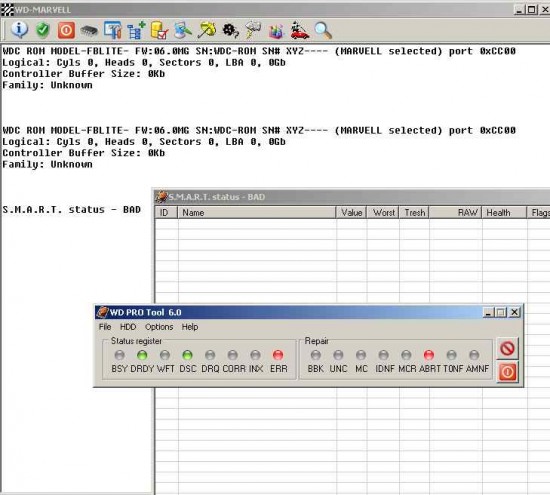Image resolution: width=550 pixels, height=495 pixels.
Task: Click the CORR status LED indicator
Action: pos(233,355)
